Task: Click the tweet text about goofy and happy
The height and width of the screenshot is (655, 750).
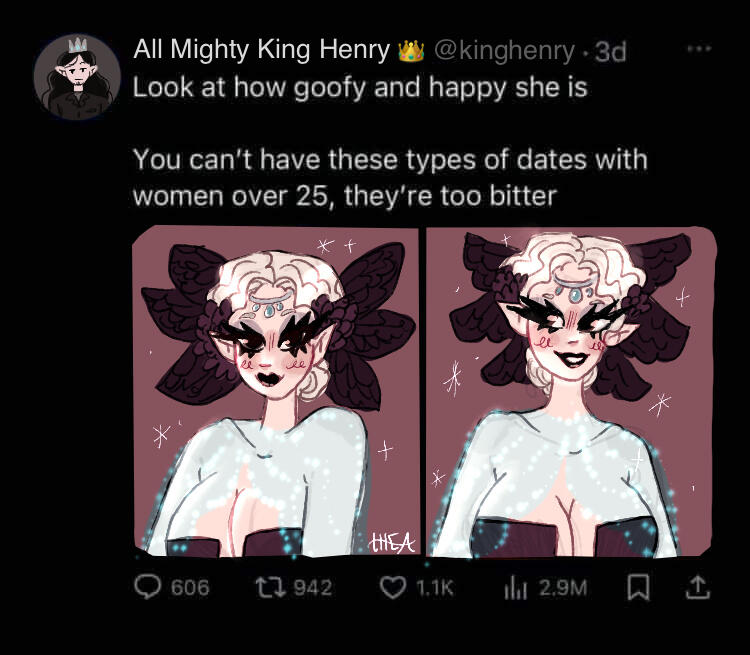Action: click(360, 87)
